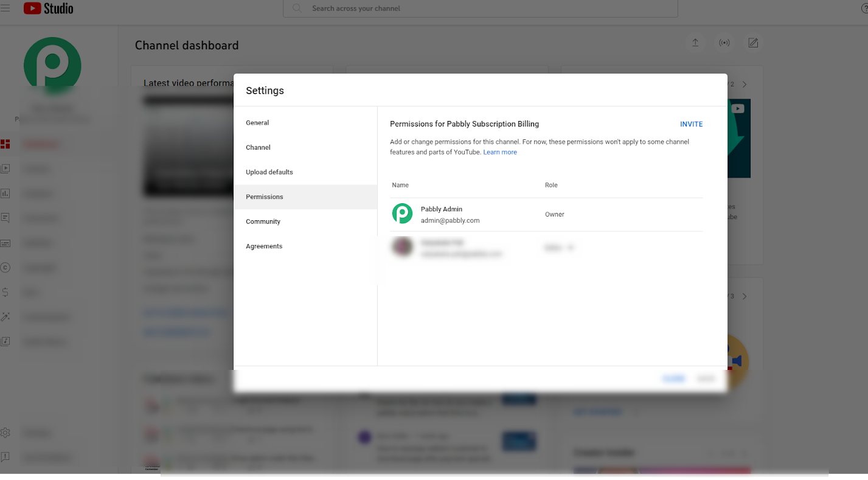The image size is (868, 480).
Task: Click the admin@pabbly.com email text
Action: coord(450,221)
